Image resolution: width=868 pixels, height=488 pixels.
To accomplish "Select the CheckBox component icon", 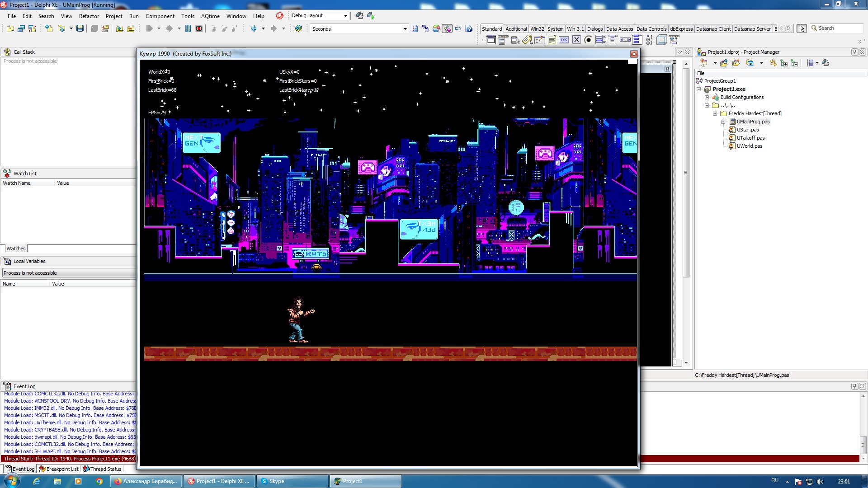I will pyautogui.click(x=576, y=40).
